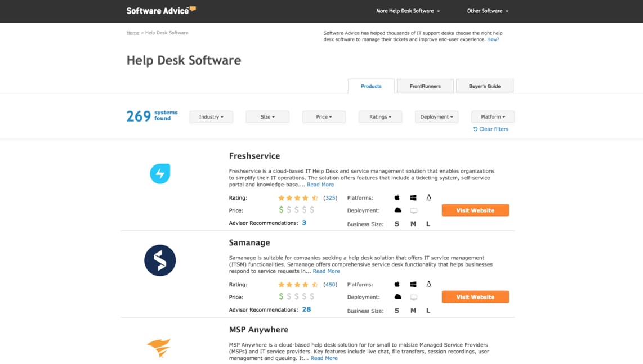This screenshot has height=364, width=643.
Task: Click the Home breadcrumb link
Action: pyautogui.click(x=133, y=33)
